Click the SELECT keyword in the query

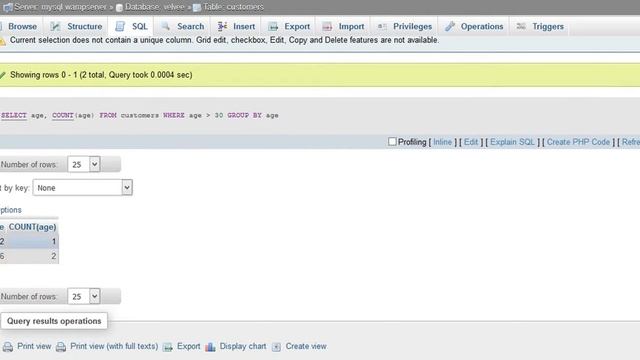[x=14, y=116]
